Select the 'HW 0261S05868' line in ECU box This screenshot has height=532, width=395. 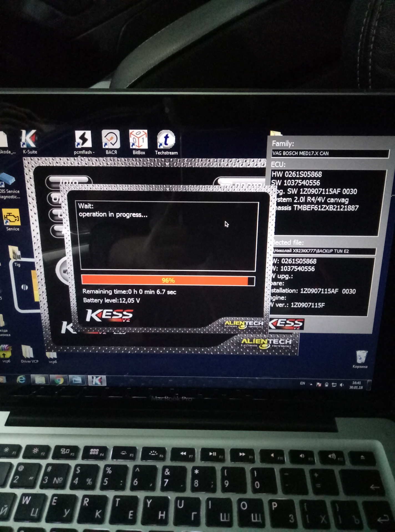(297, 174)
